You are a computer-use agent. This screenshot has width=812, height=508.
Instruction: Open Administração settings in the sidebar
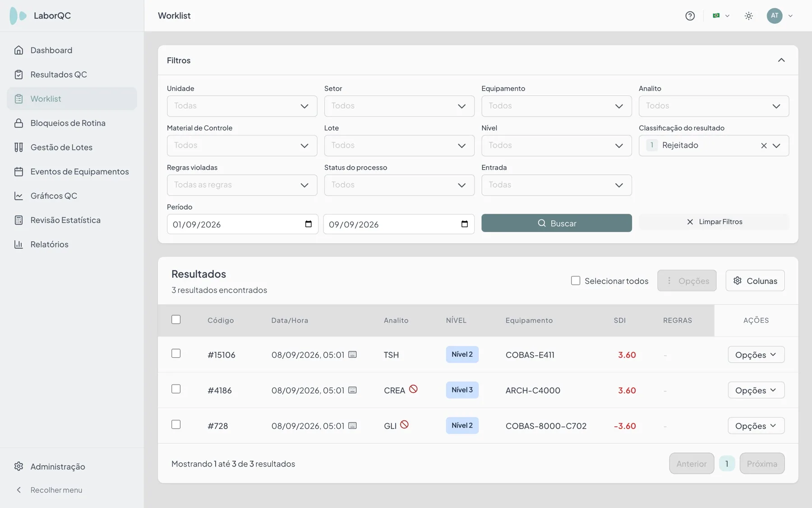pyautogui.click(x=72, y=466)
